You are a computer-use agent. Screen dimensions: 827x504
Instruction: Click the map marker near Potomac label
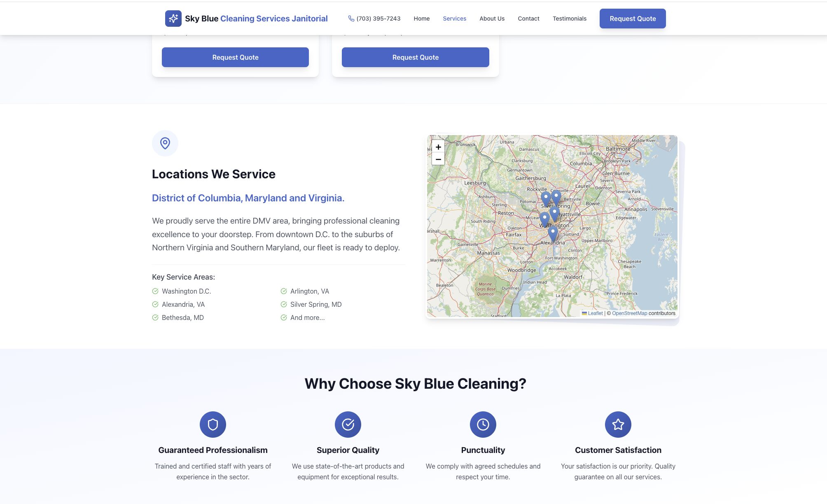pyautogui.click(x=546, y=199)
